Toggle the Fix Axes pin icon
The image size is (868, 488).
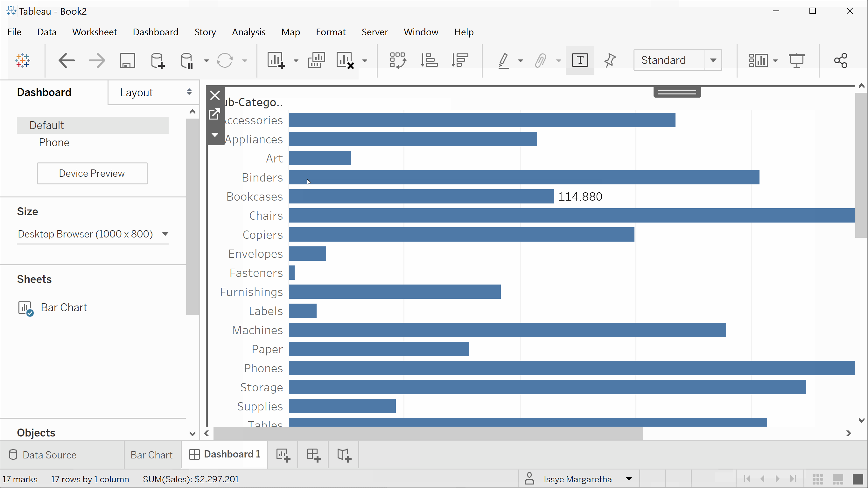(610, 60)
